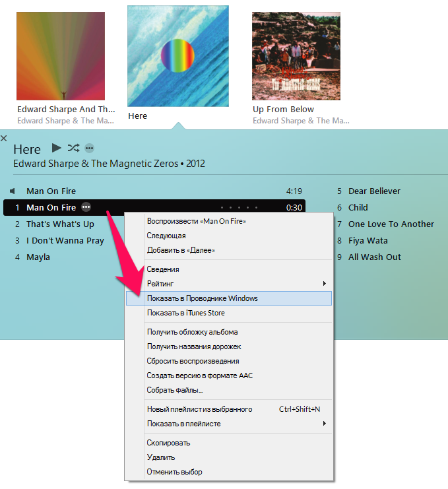Click artist name under Up From Below
The height and width of the screenshot is (489, 448).
pos(301,121)
